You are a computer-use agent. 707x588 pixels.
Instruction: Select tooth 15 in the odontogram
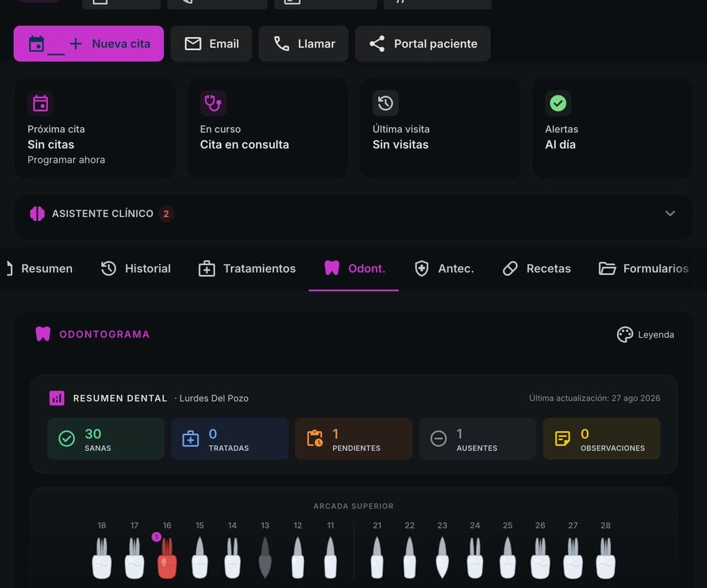tap(200, 558)
